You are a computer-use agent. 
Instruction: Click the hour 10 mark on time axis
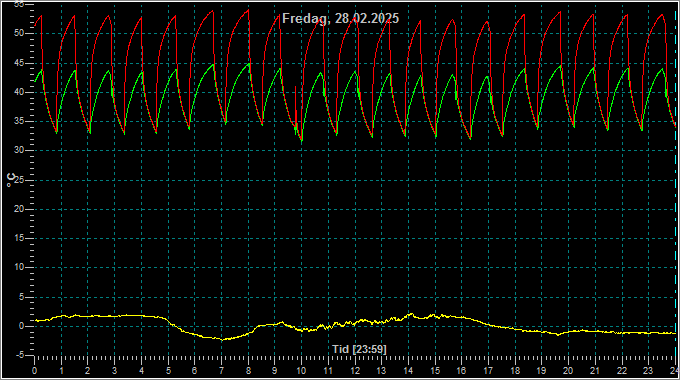(301, 371)
